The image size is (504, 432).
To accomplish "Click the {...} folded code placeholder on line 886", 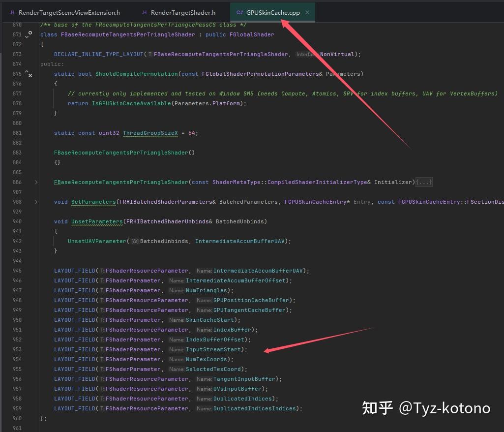I will pos(423,182).
